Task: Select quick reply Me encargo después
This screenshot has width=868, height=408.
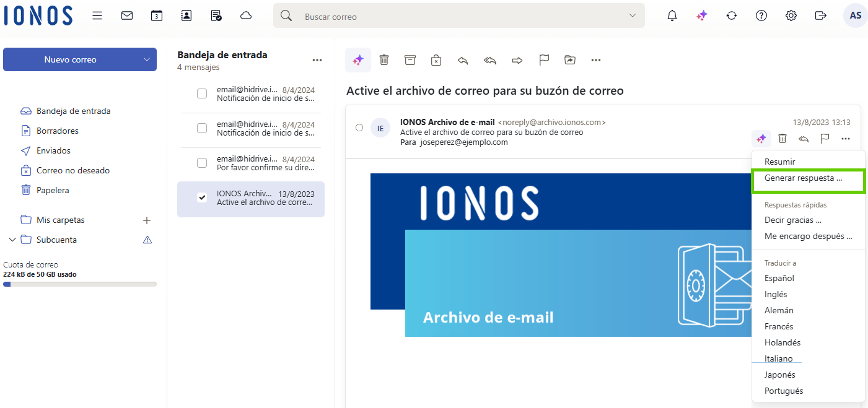Action: pyautogui.click(x=809, y=236)
